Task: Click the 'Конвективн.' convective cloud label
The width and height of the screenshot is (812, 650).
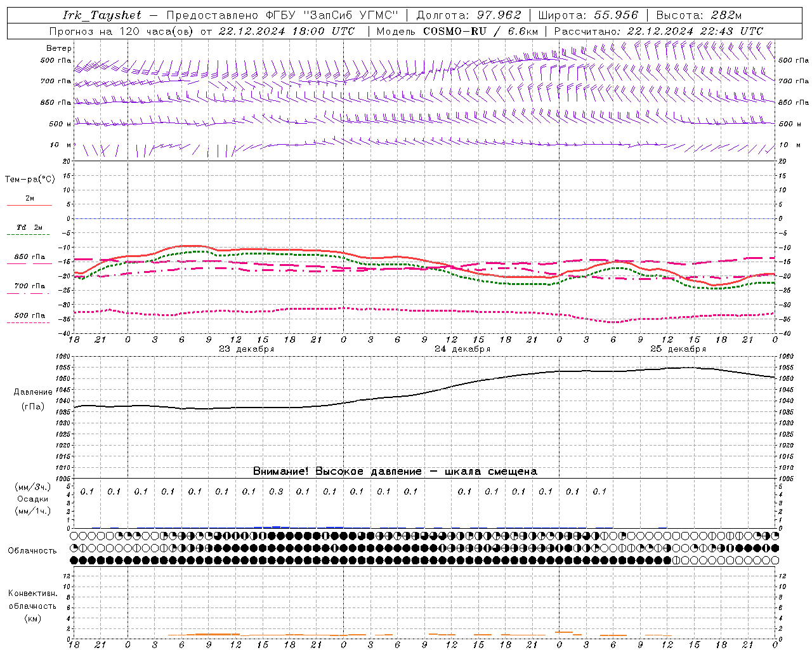Action: (33, 594)
